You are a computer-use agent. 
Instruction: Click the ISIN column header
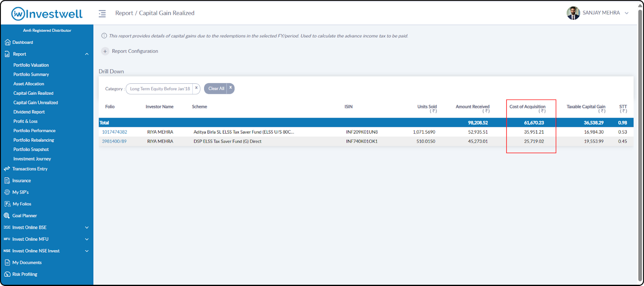coord(349,107)
